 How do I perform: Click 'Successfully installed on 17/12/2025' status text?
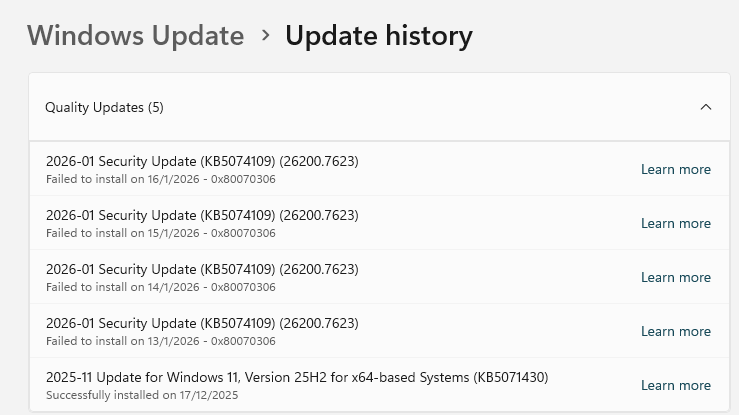142,395
